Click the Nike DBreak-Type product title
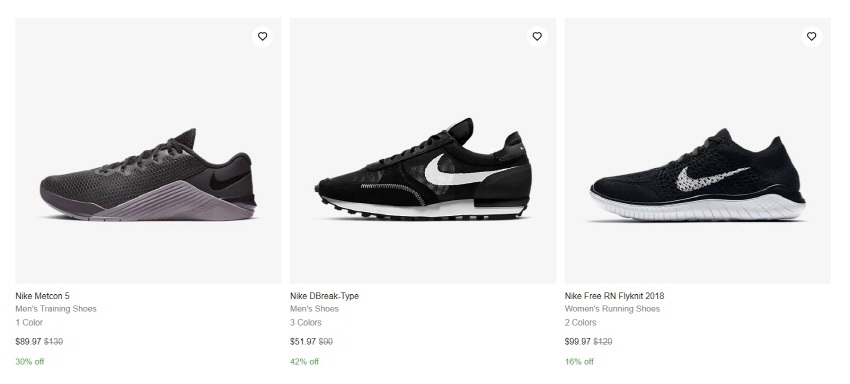Image resolution: width=850 pixels, height=384 pixels. point(324,296)
